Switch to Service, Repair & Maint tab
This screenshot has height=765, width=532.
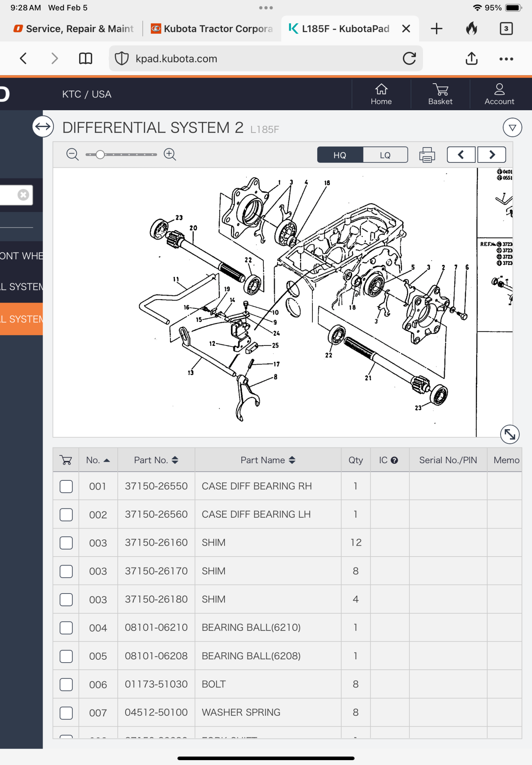73,29
